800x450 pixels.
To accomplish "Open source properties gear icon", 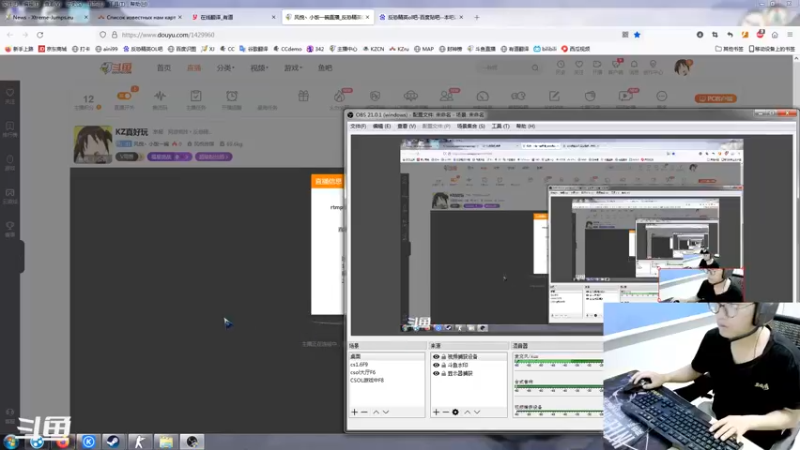I will [456, 412].
